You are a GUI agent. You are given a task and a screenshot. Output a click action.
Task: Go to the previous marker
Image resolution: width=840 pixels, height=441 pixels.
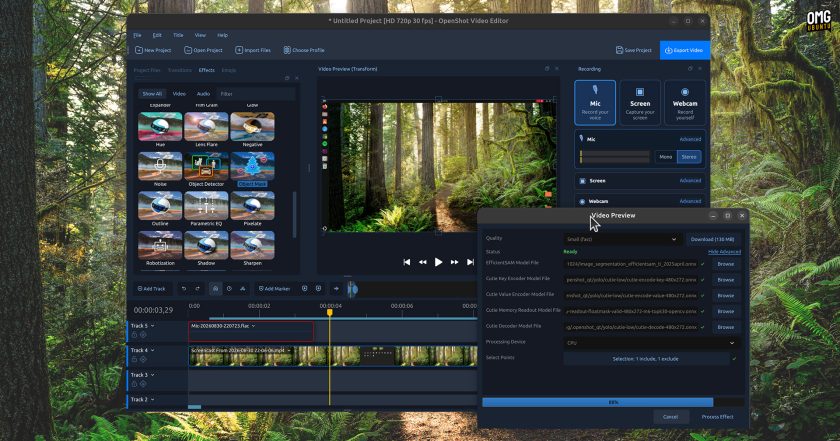click(305, 289)
